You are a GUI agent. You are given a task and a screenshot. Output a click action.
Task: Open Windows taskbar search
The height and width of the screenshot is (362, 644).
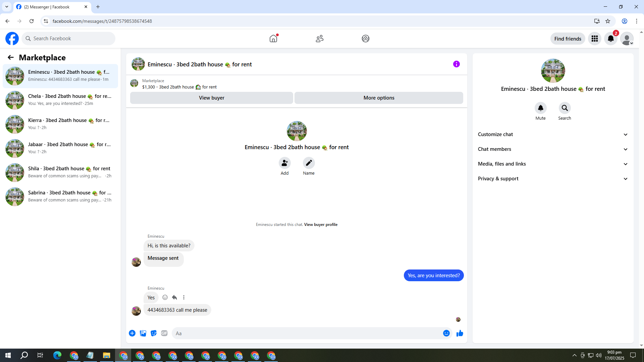coord(24,355)
